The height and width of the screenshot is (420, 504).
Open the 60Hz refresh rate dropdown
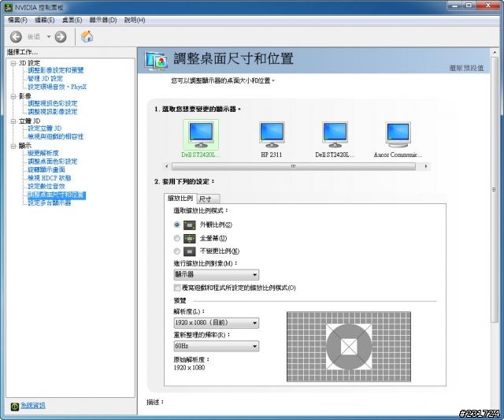pyautogui.click(x=217, y=346)
